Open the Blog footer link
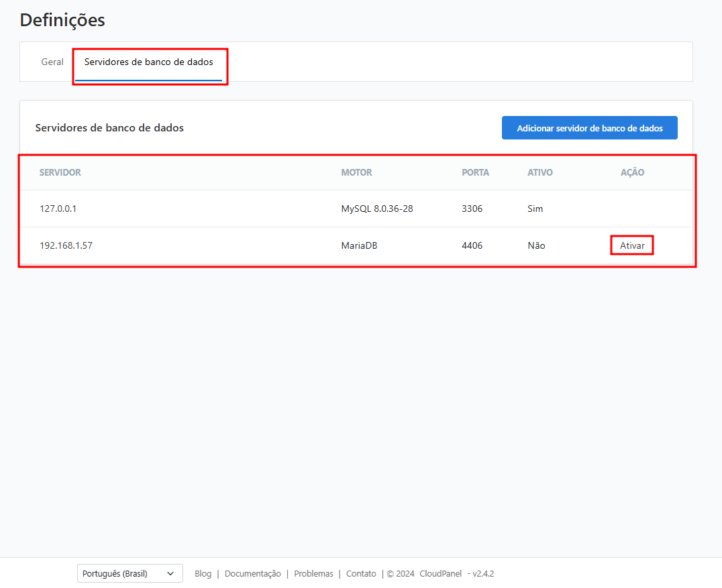The width and height of the screenshot is (722, 588). point(203,573)
